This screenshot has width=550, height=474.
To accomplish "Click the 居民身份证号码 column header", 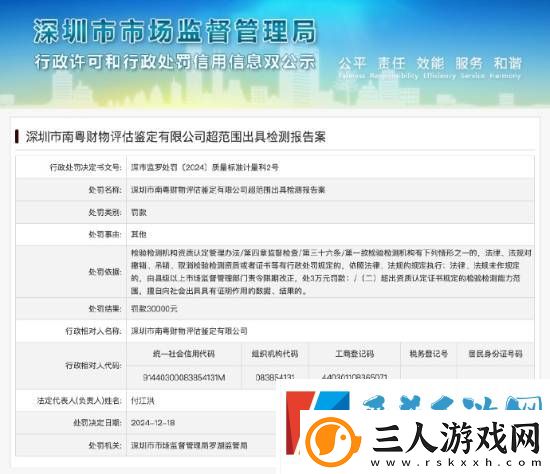I will [x=495, y=354].
